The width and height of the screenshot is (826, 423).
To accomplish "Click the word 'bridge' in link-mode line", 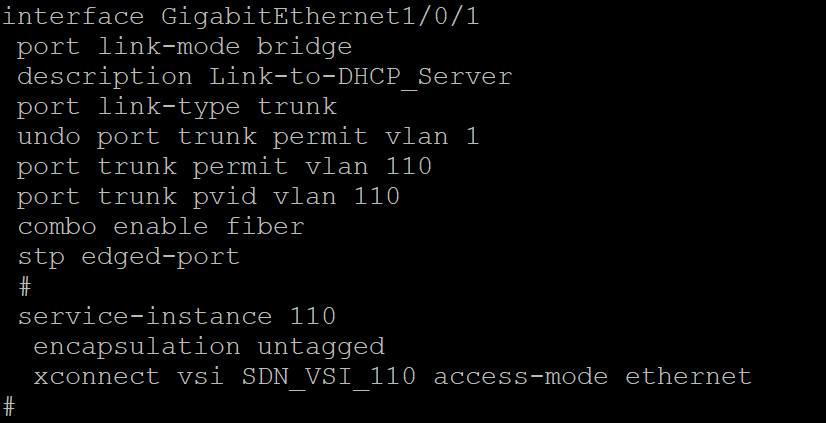I will pos(304,46).
